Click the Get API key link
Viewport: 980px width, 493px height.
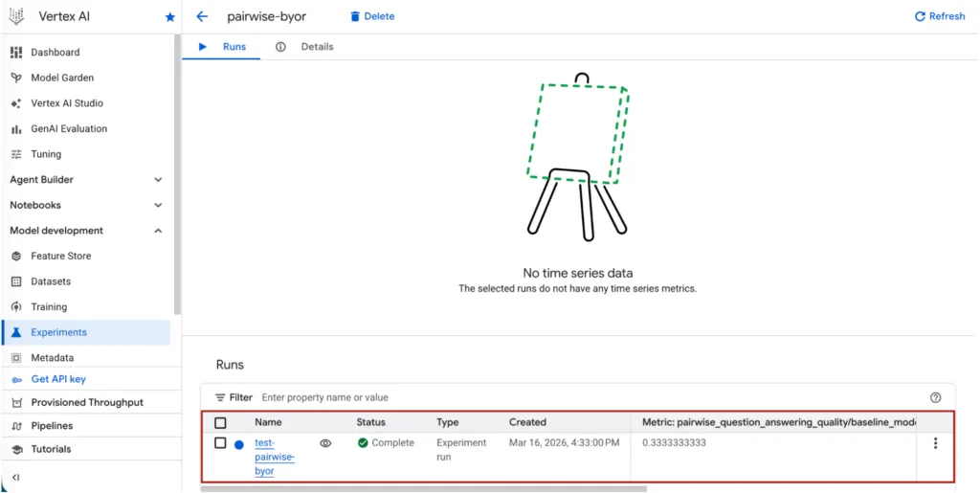58,379
